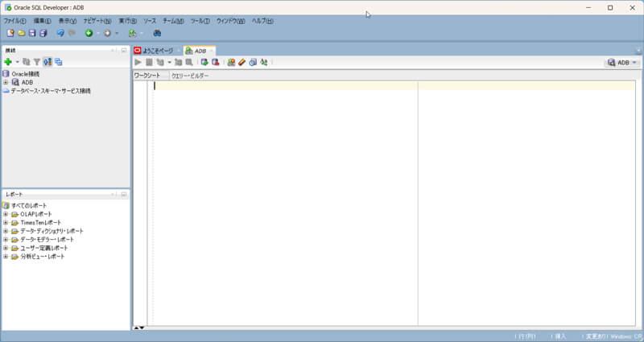Open the ヘルプ menu

coord(262,21)
